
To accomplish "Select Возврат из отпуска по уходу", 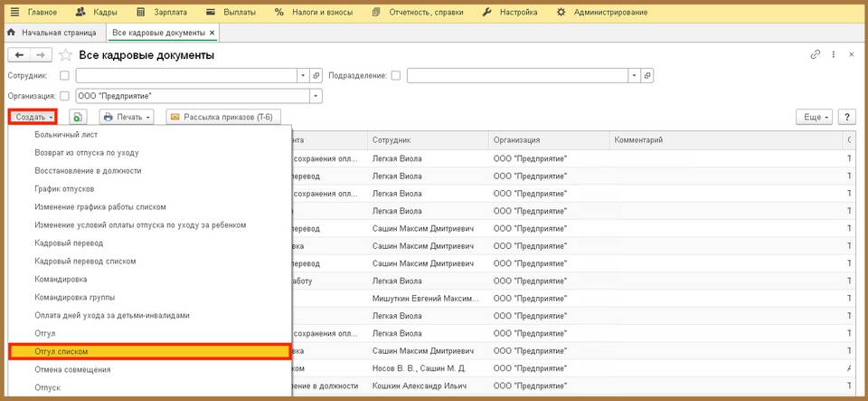I will tap(149, 152).
